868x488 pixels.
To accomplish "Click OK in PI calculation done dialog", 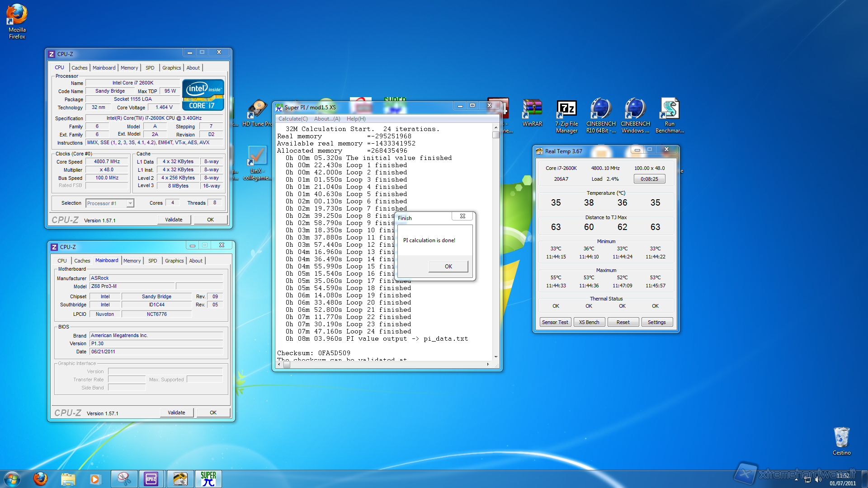I will tap(448, 266).
